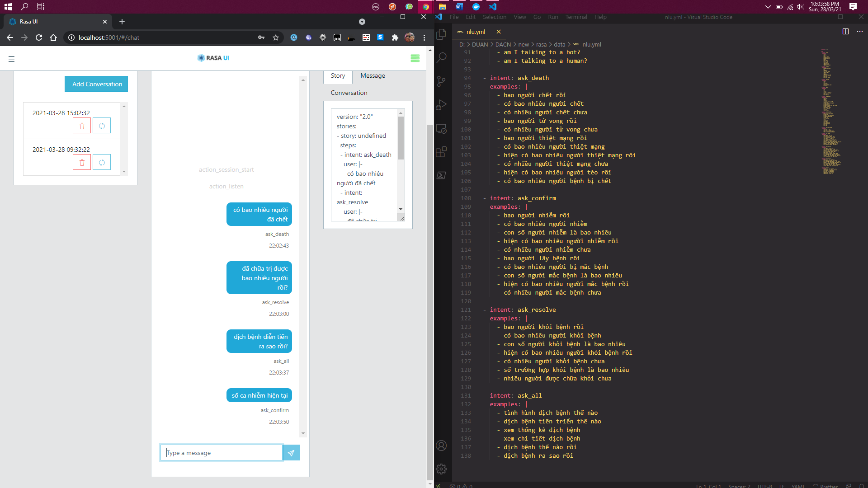
Task: Open Chrome's three-dot menu
Action: (424, 38)
